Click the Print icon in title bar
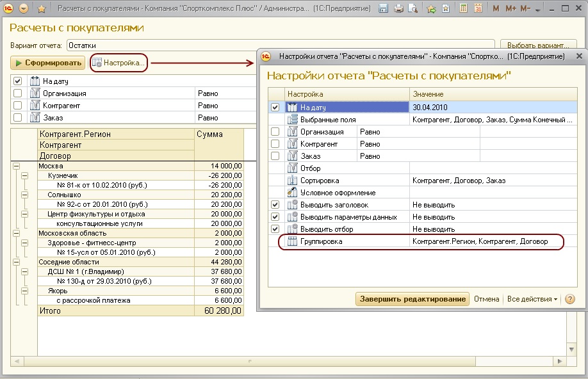588x379 pixels. point(398,8)
